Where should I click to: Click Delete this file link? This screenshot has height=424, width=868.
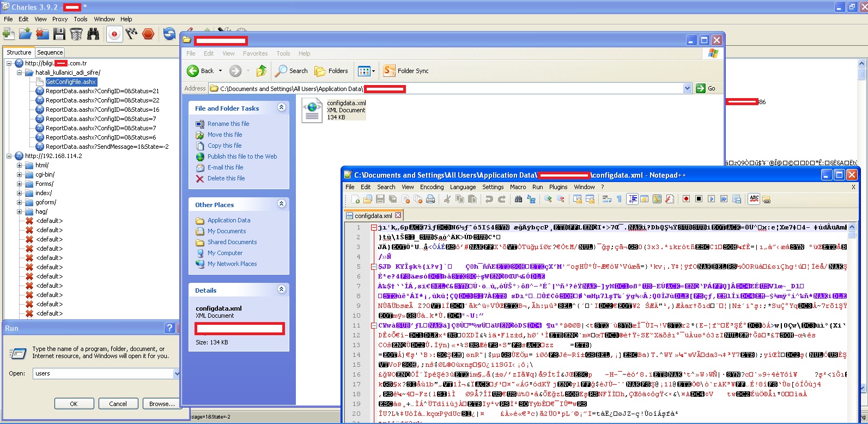(x=226, y=178)
